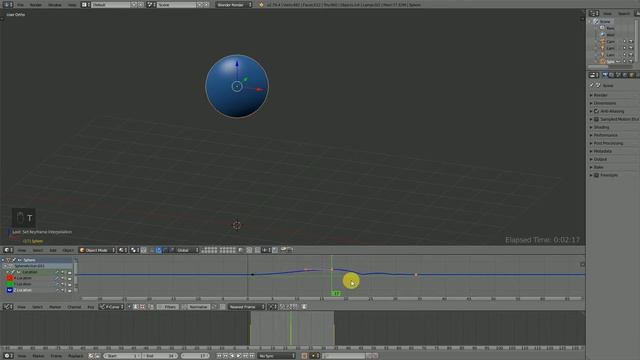
Task: Click the properties editor type icon
Action: [x=593, y=75]
